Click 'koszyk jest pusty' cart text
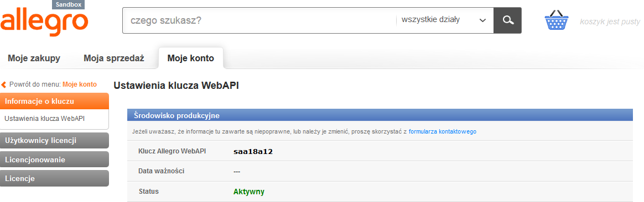 610,22
